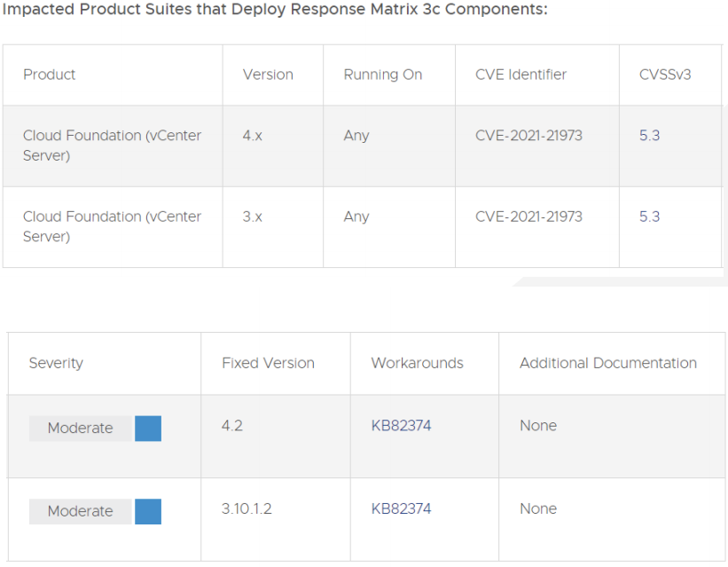
Task: Click the blue severity swatch in 3.10.1.2 row
Action: pos(148,511)
